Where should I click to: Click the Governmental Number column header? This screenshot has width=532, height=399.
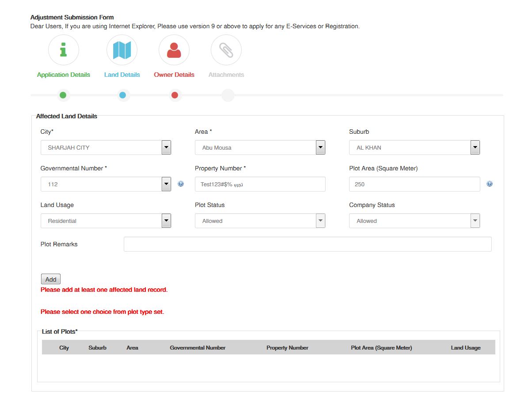pyautogui.click(x=198, y=348)
